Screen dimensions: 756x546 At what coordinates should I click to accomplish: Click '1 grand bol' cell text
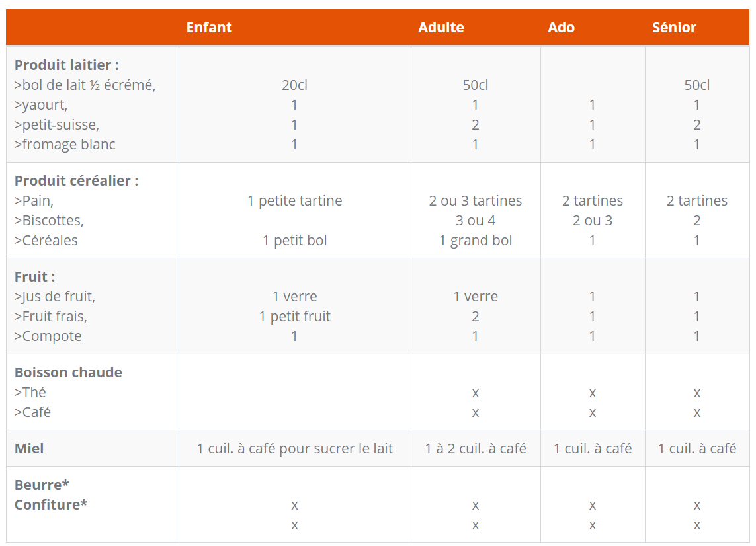pos(476,241)
